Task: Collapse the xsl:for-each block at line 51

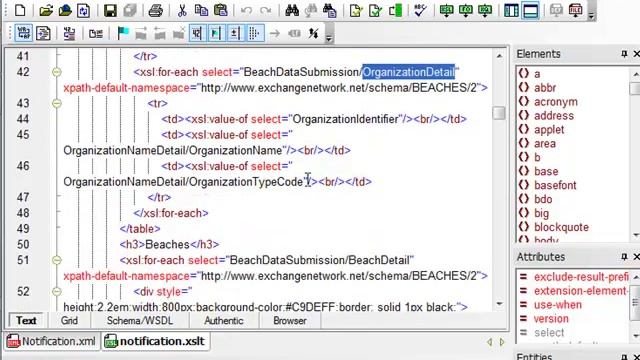Action: 57,260
